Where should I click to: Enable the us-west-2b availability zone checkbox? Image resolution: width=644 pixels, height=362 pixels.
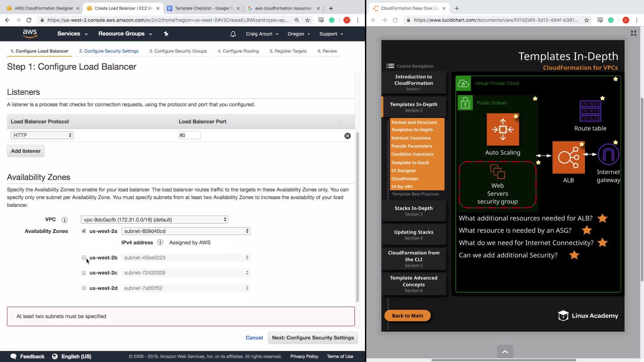(x=84, y=257)
